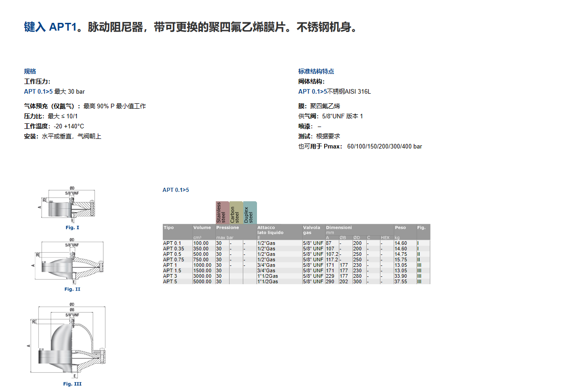
Task: Select the Stainless steel material tab
Action: pos(222,212)
